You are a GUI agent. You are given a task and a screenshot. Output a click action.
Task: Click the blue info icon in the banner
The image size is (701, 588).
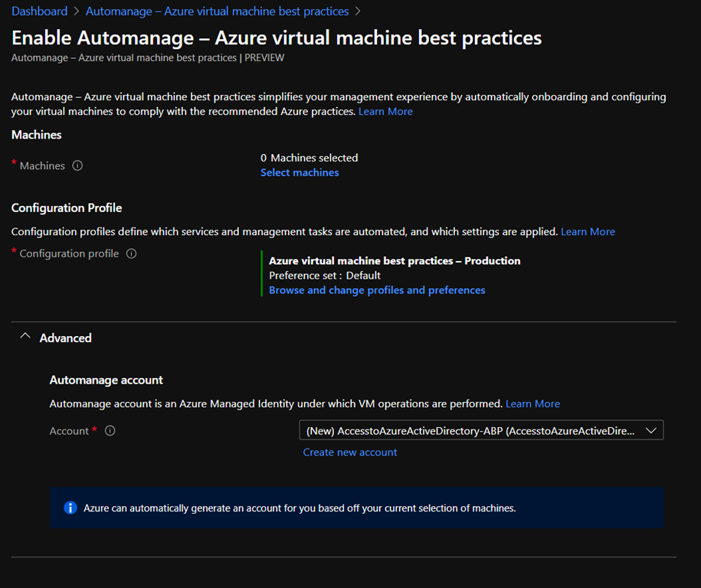[70, 508]
